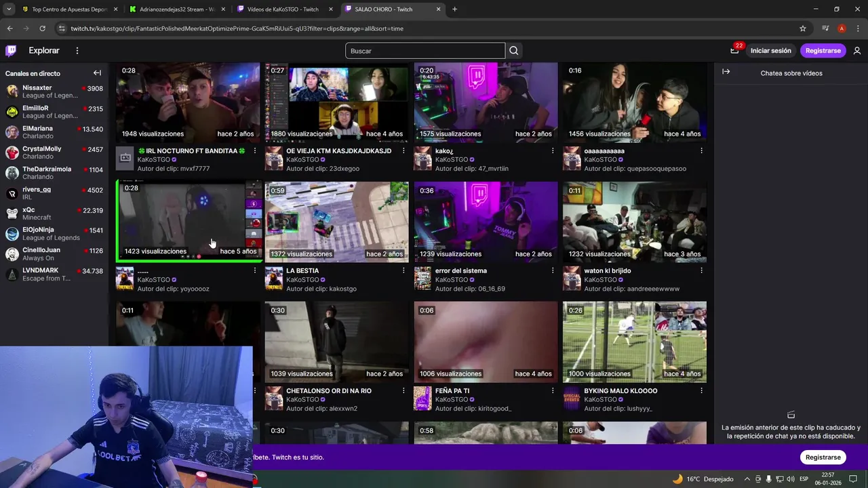Click 'Chatea sobre vídeos' heading
This screenshot has height=488, width=868.
pos(791,73)
